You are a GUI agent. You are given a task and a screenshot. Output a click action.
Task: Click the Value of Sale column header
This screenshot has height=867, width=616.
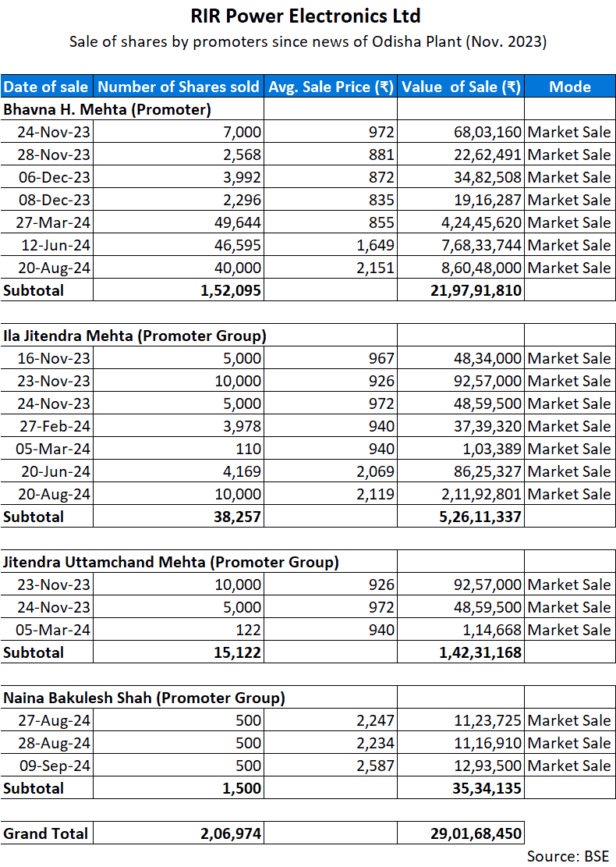point(461,87)
